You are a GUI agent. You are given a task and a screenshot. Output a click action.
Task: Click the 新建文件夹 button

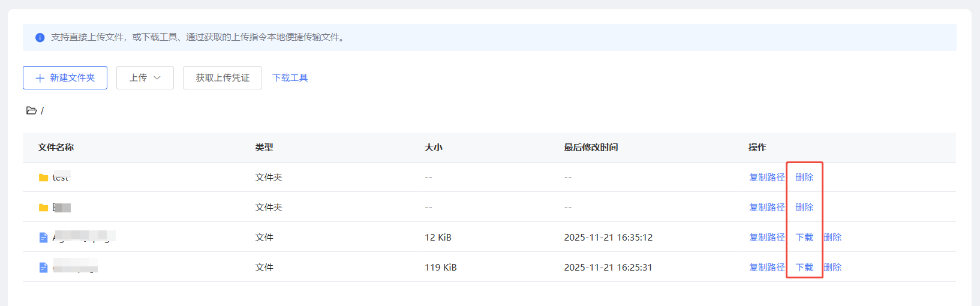(x=65, y=78)
